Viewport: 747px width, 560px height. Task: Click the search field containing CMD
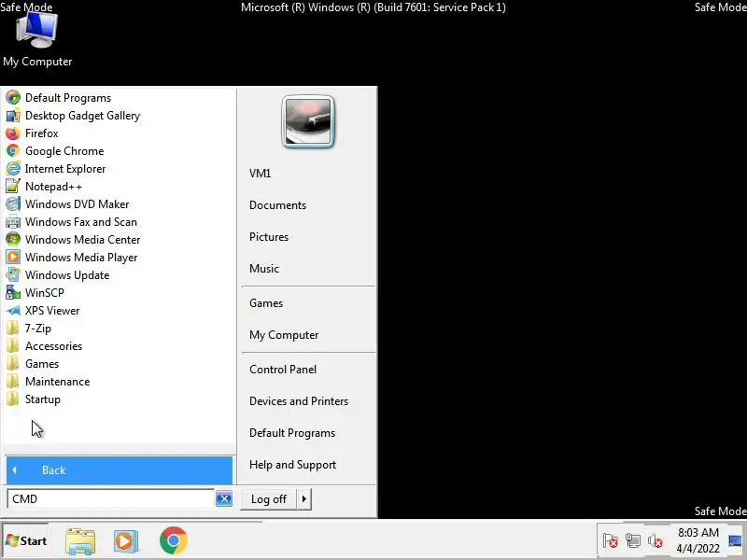tap(110, 498)
